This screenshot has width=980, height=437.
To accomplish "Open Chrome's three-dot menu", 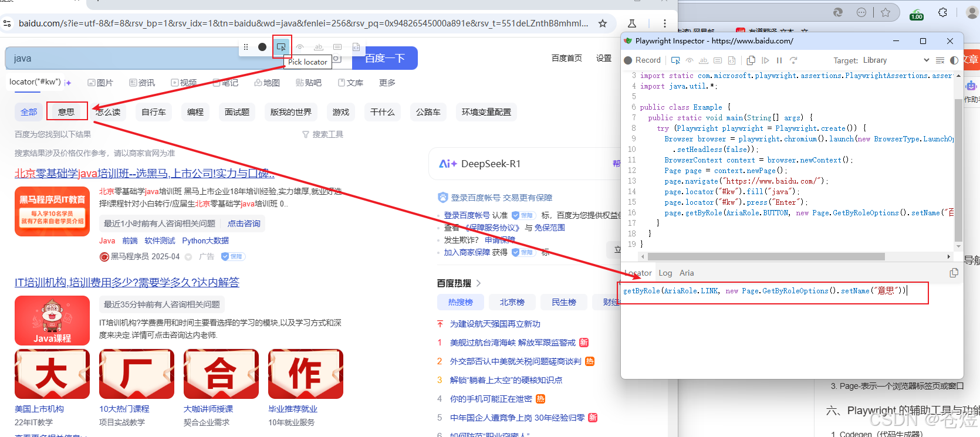I will coord(664,23).
